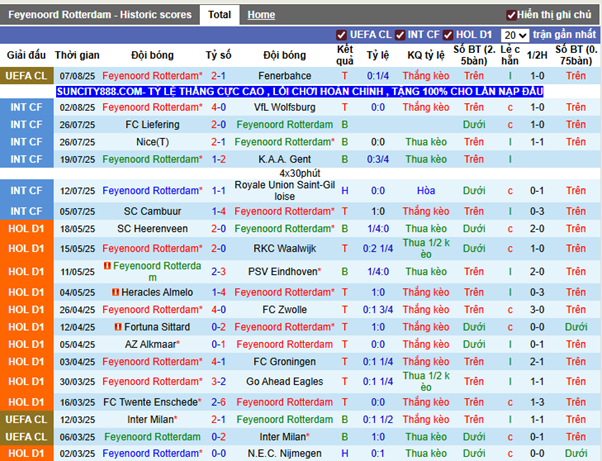Open the 20 recent matches dropdown
Screen dimensions: 602x461
[515, 35]
